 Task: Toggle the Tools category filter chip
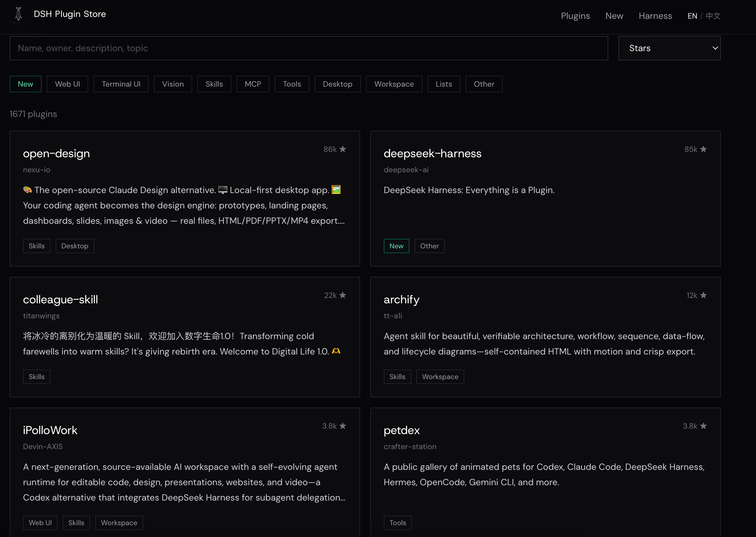(292, 84)
